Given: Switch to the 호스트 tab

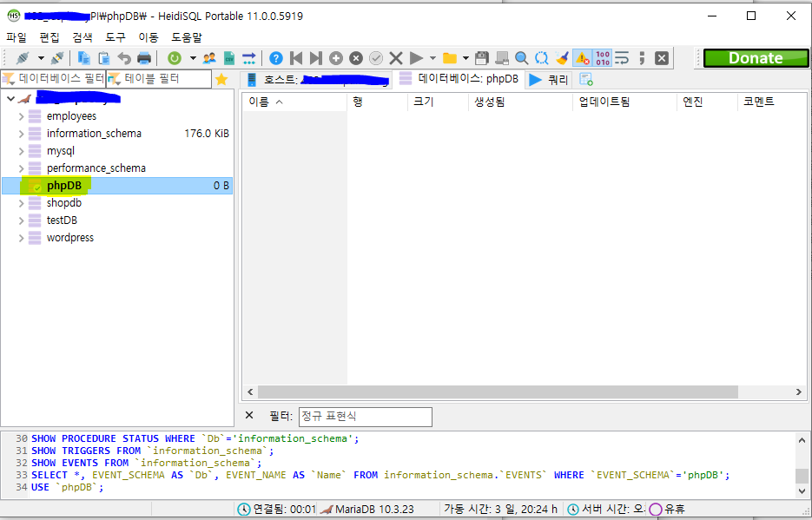Looking at the screenshot, I should [317, 80].
